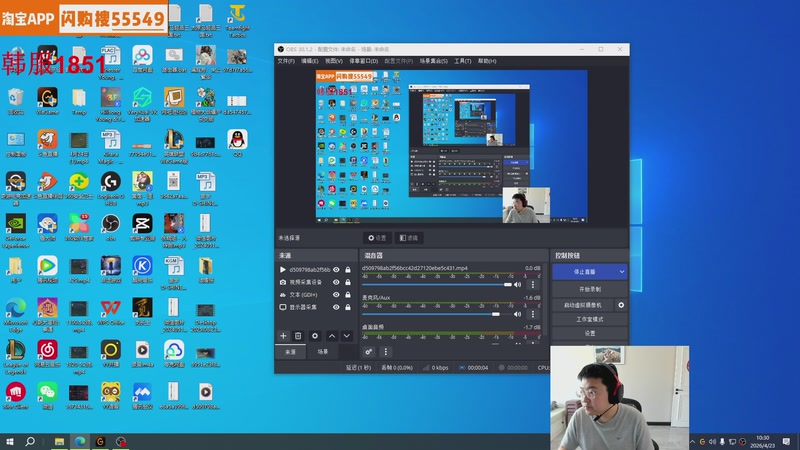Toggle visibility of 文本 (GDI+) source

[x=336, y=294]
